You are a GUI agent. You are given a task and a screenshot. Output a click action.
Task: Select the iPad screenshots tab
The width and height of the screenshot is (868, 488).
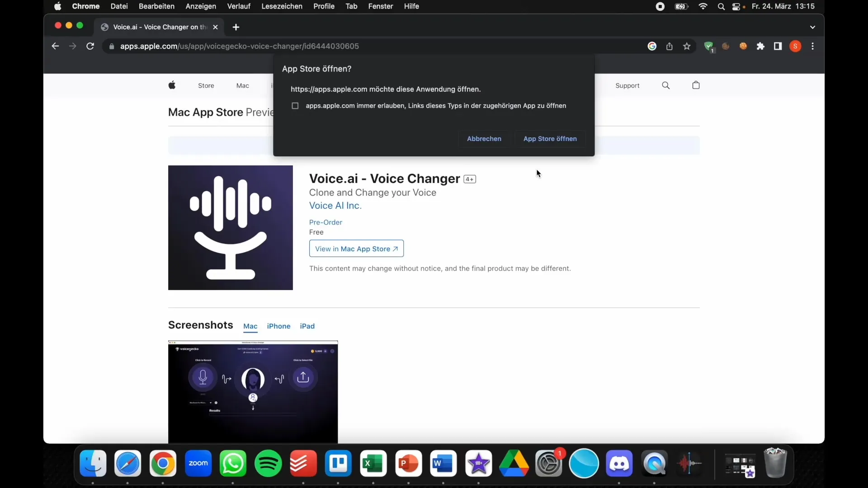point(307,326)
